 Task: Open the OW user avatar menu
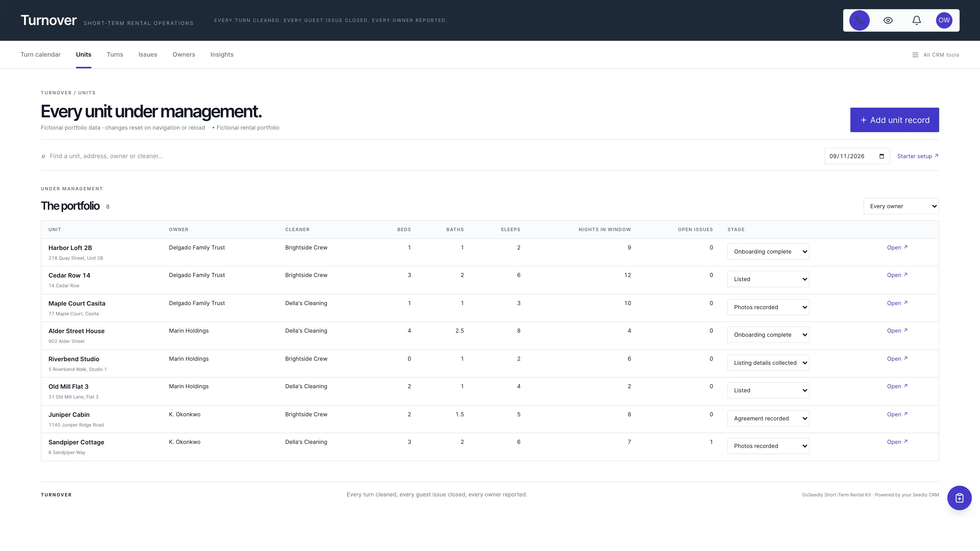tap(944, 20)
